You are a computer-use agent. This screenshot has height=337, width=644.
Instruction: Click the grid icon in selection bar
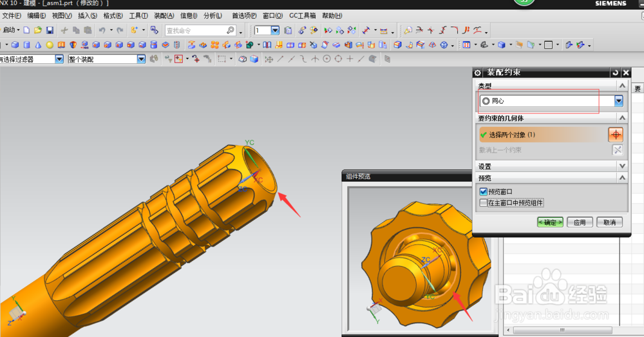387,59
